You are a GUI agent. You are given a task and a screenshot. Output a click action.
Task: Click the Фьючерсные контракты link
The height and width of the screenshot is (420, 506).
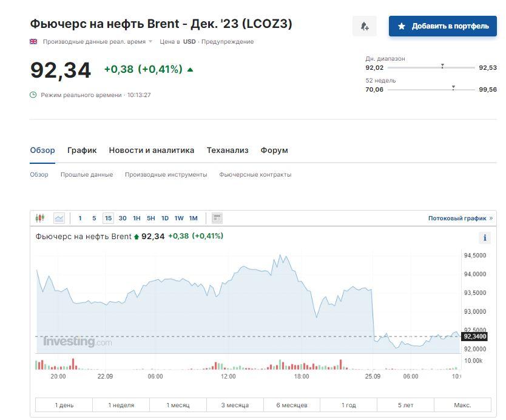tap(255, 175)
